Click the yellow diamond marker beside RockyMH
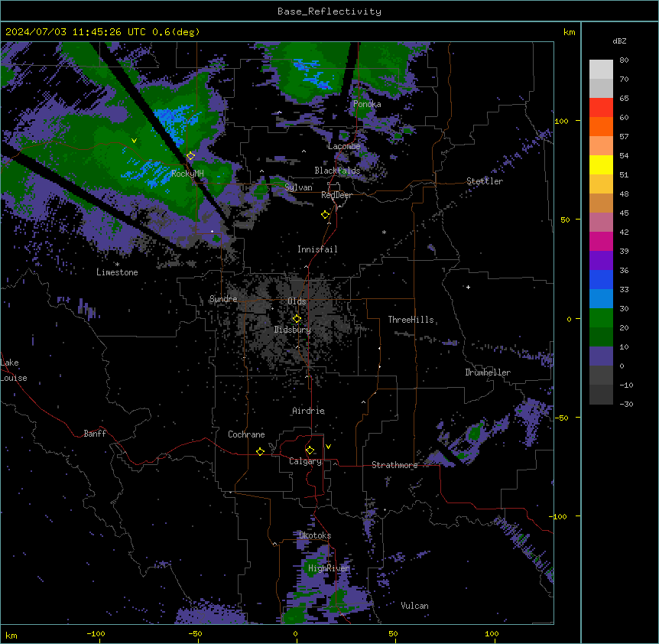 pyautogui.click(x=190, y=156)
